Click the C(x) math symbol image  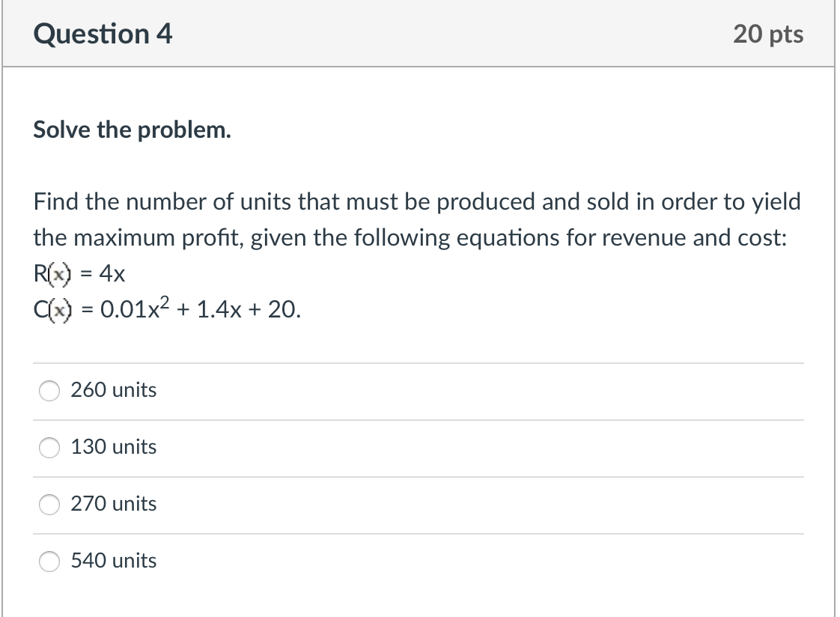(x=52, y=309)
